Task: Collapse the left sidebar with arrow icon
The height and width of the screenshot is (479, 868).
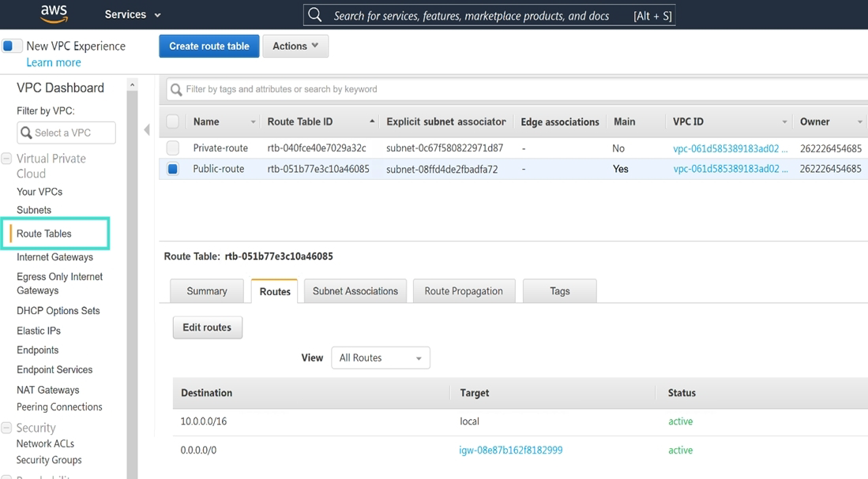Action: click(147, 130)
